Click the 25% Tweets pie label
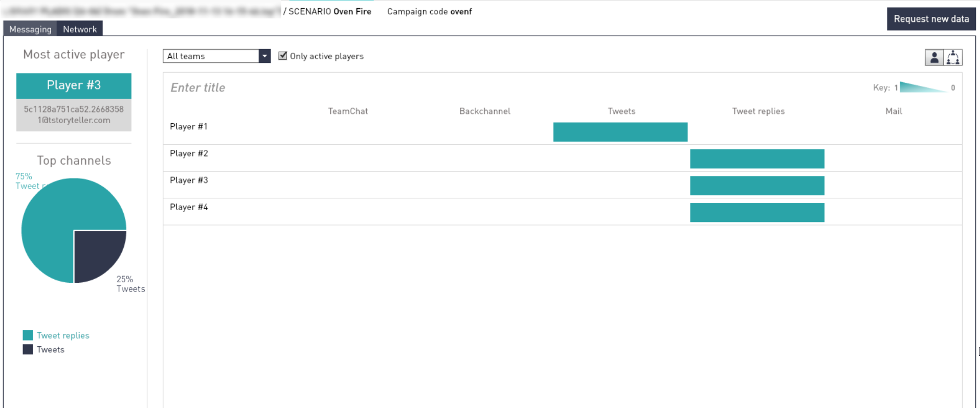Viewport: 980px width, 408px height. (130, 284)
